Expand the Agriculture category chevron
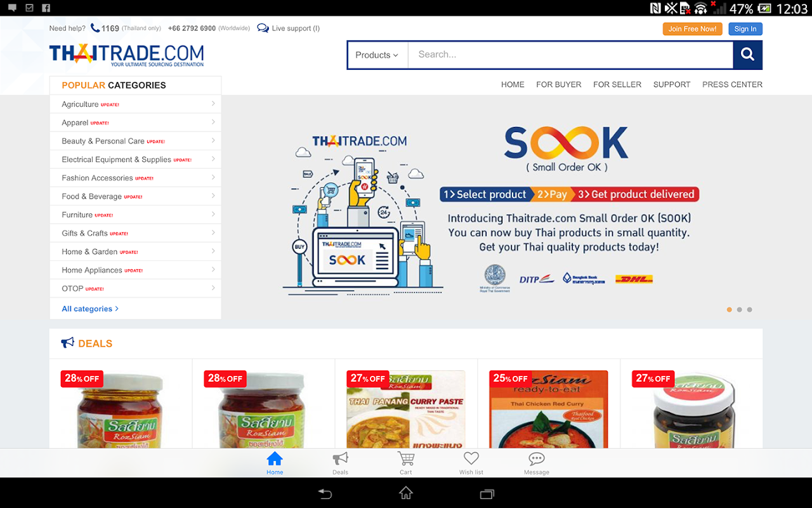The image size is (812, 508). click(x=213, y=104)
